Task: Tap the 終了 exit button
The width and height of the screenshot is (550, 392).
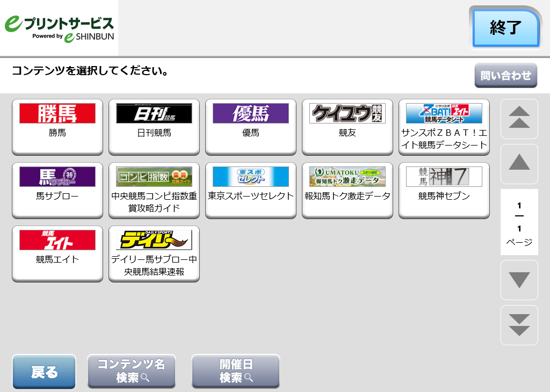Action: (x=505, y=28)
